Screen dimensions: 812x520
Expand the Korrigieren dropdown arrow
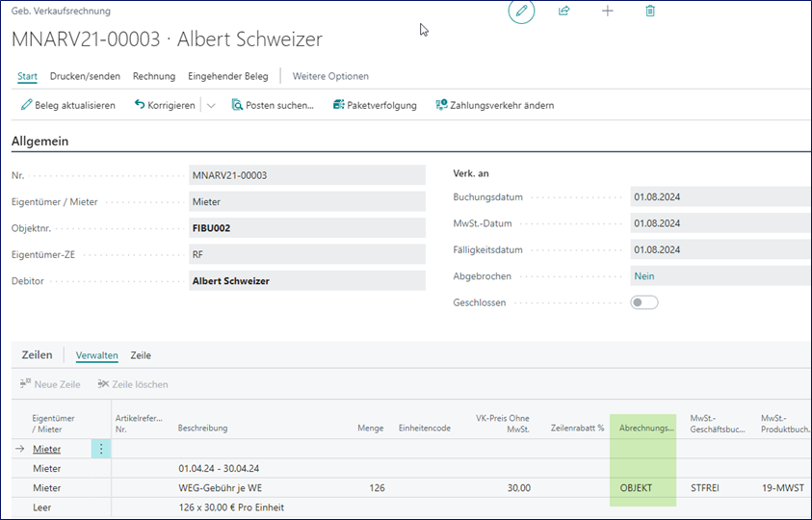211,105
